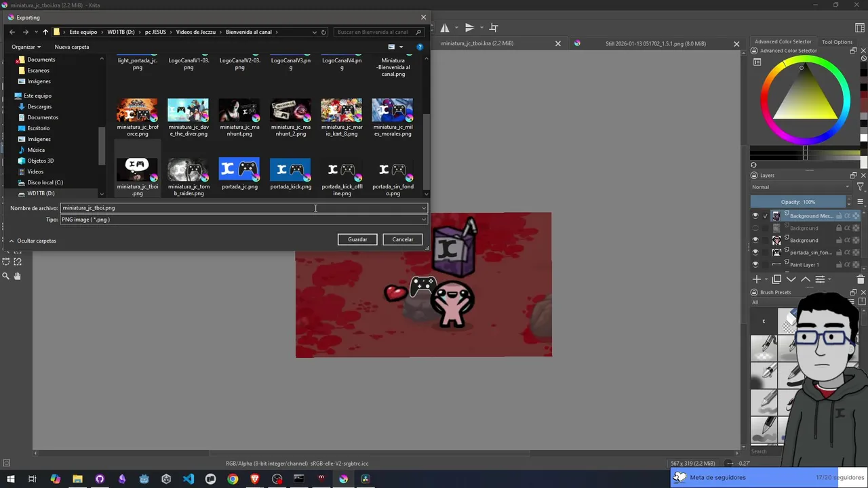Hide the Background Merged layer
Viewport: 868px width, 488px height.
coord(755,216)
